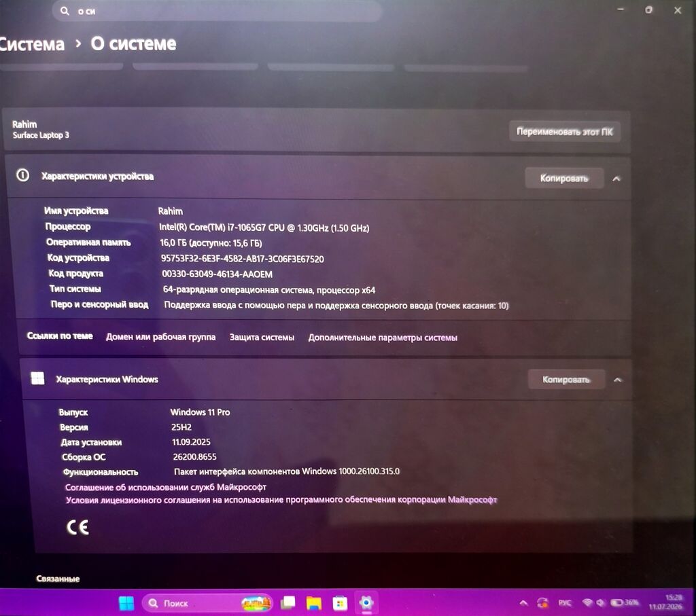This screenshot has width=696, height=616.
Task: Click the Ссылки по теме label
Action: pos(60,336)
